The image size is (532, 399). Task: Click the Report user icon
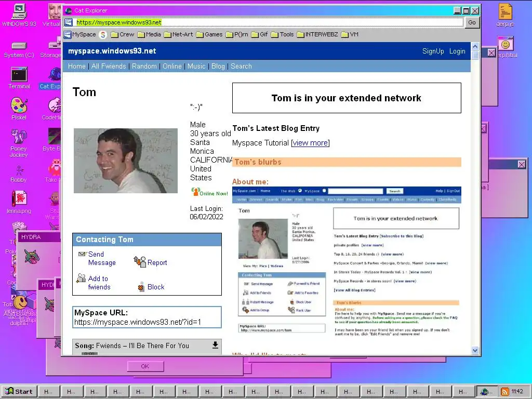pyautogui.click(x=139, y=262)
